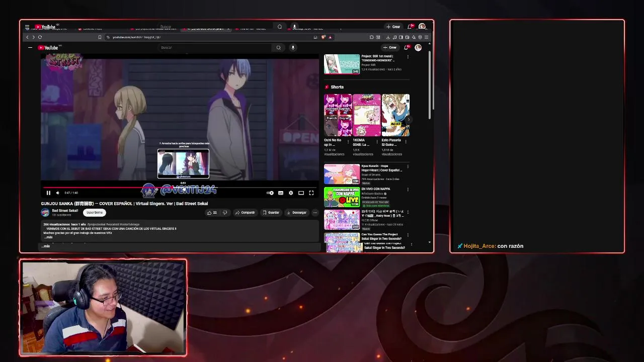
Task: Go to YouTube home via the logo
Action: (x=48, y=48)
